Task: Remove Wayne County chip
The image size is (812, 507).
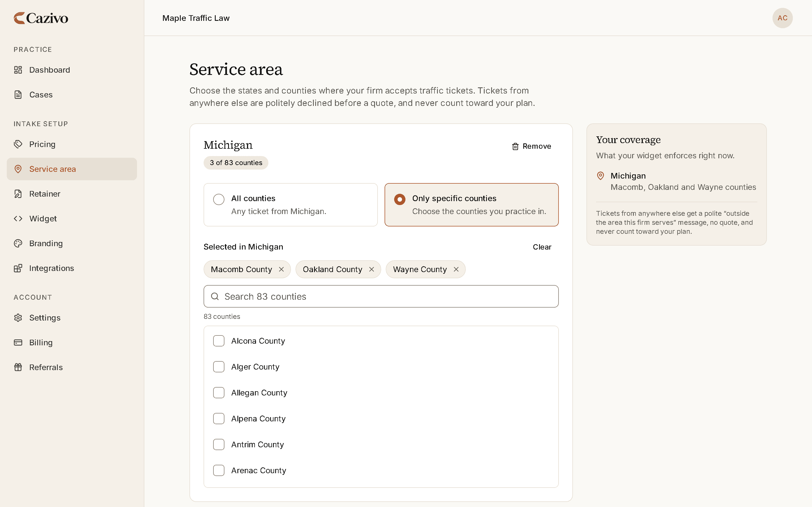Action: pyautogui.click(x=456, y=269)
